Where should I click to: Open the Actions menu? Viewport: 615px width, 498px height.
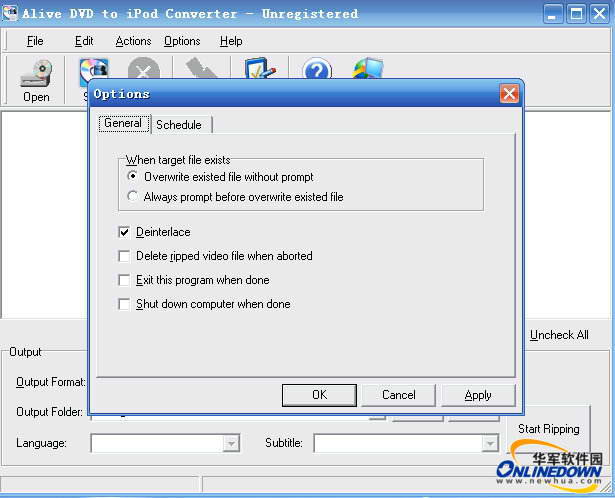(133, 41)
